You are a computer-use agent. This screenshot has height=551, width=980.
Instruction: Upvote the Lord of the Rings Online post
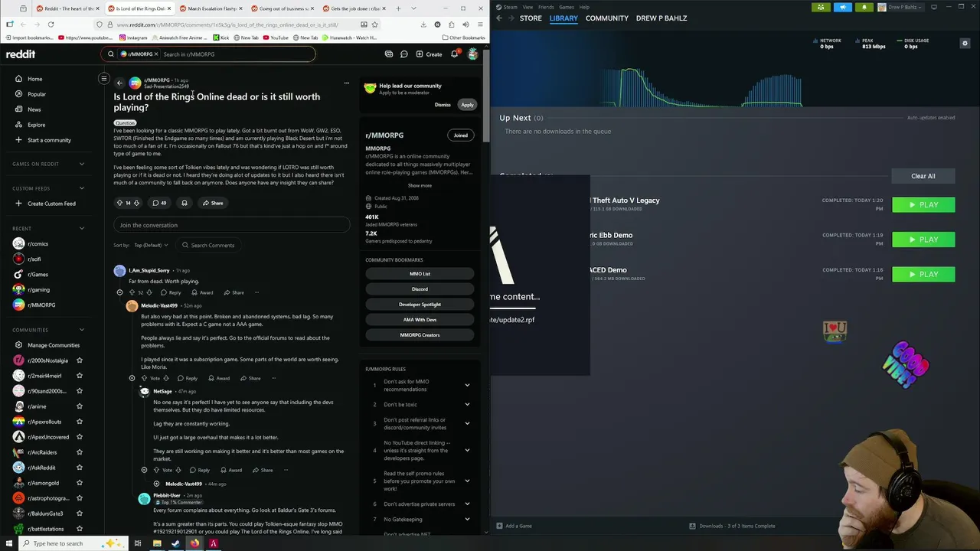click(119, 203)
